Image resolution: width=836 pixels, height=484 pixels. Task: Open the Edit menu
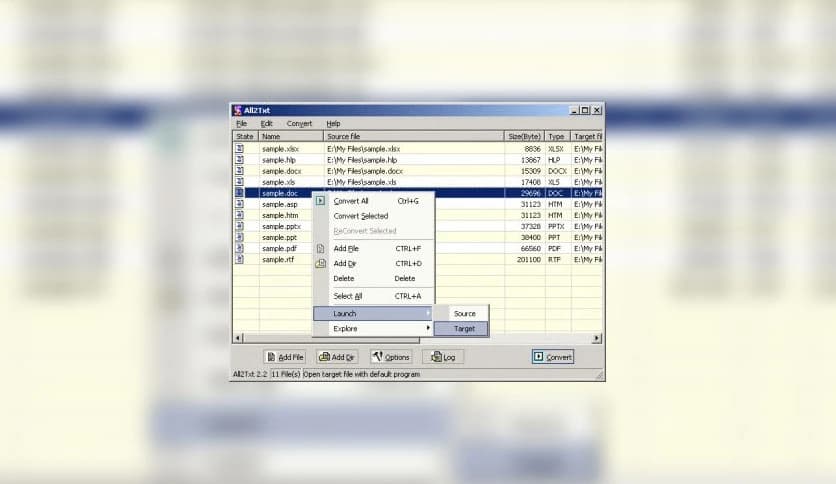(267, 124)
